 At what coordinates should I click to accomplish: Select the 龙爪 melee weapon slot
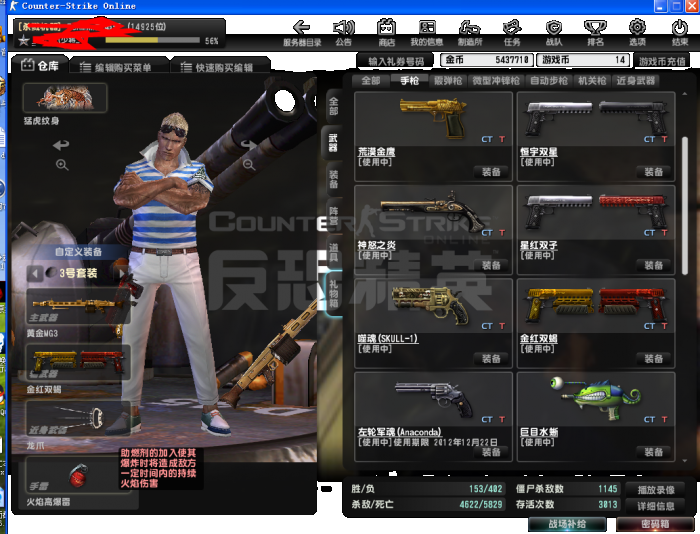(x=79, y=418)
